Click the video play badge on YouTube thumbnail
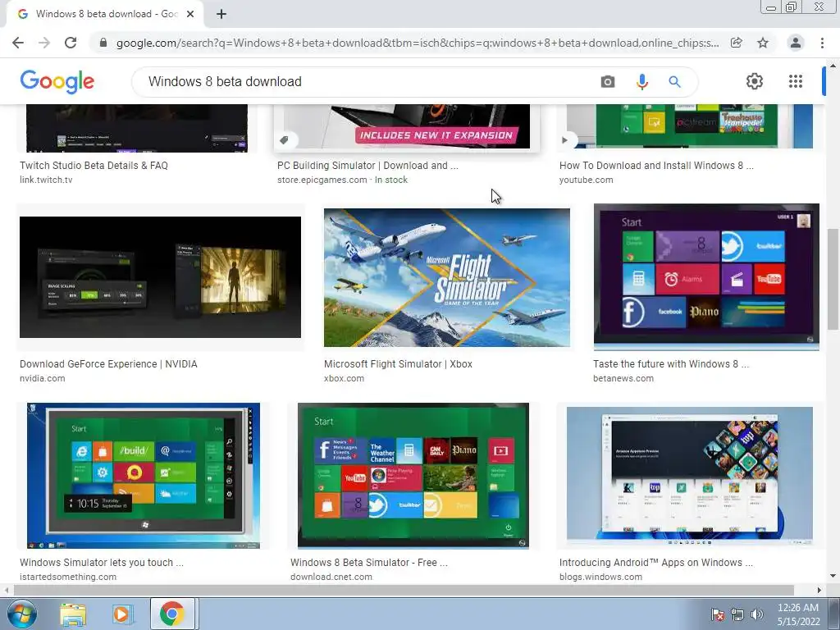Image resolution: width=840 pixels, height=630 pixels. [564, 139]
